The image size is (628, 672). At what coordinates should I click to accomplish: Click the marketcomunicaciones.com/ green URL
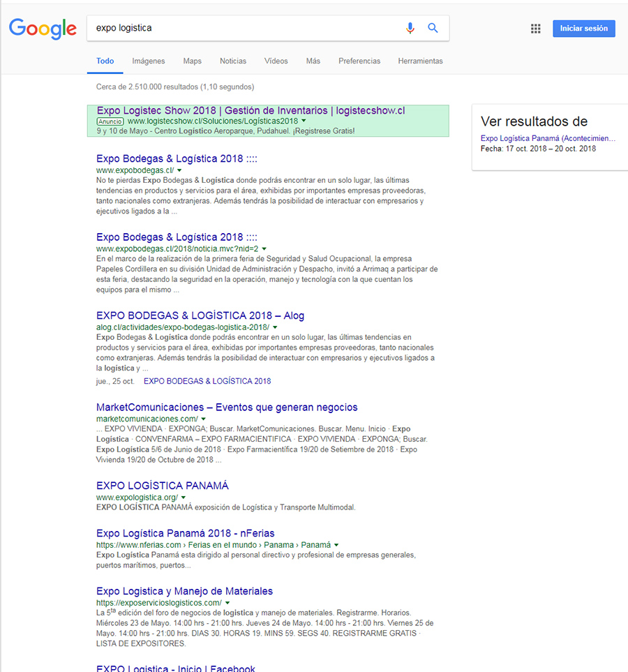[147, 419]
